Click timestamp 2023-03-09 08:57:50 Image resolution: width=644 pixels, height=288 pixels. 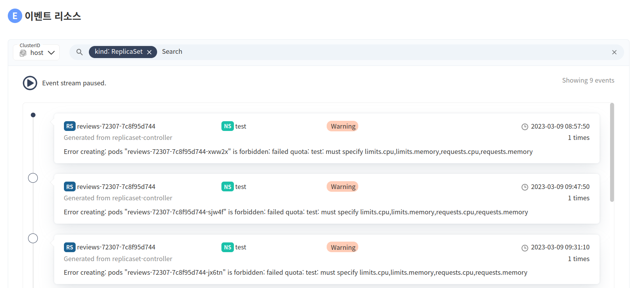(x=560, y=126)
